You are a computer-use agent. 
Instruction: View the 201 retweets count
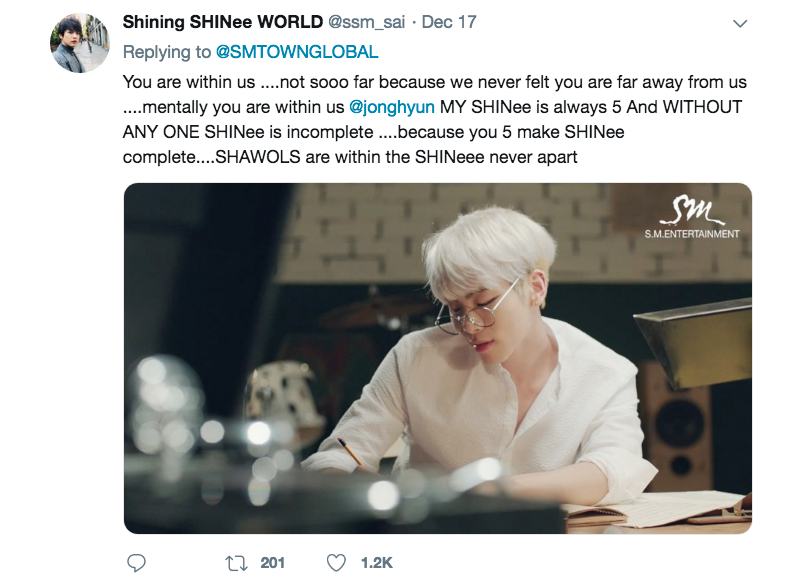pyautogui.click(x=272, y=563)
